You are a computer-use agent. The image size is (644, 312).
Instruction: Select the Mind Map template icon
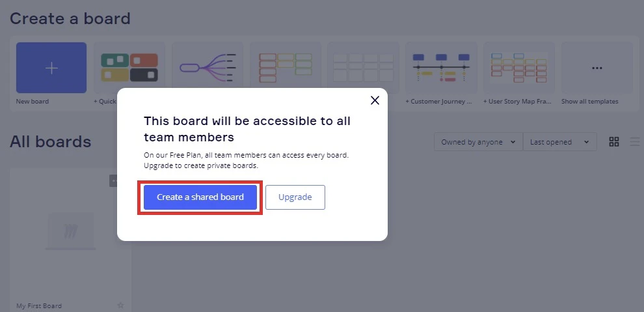(207, 68)
